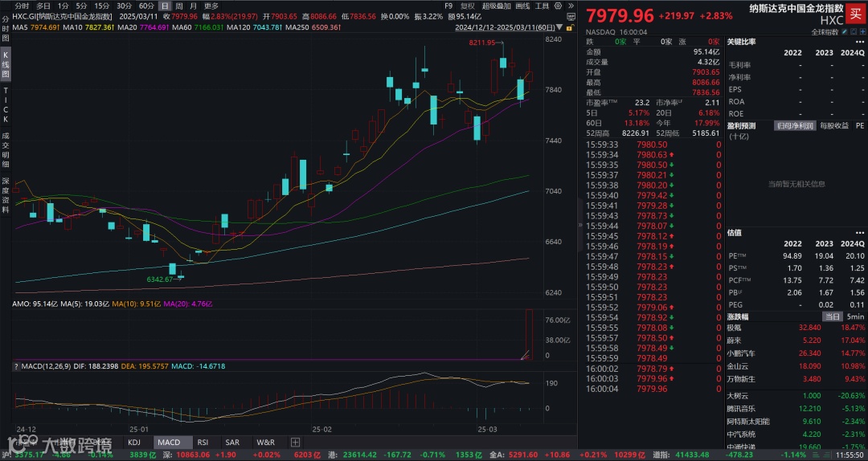Open the 成交明细 sidebar view
This screenshot has height=461, width=868.
(6, 149)
